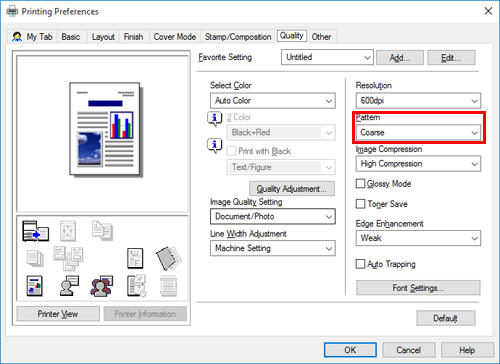500x364 pixels.
Task: Click the document page preview thumbnail
Action: click(x=105, y=129)
